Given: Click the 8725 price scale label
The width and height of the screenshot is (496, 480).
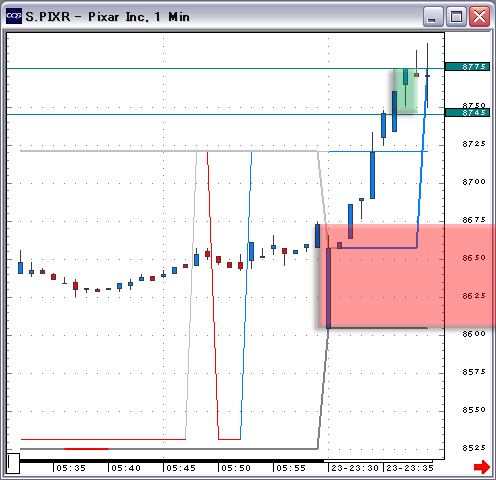Looking at the screenshot, I should (x=474, y=144).
